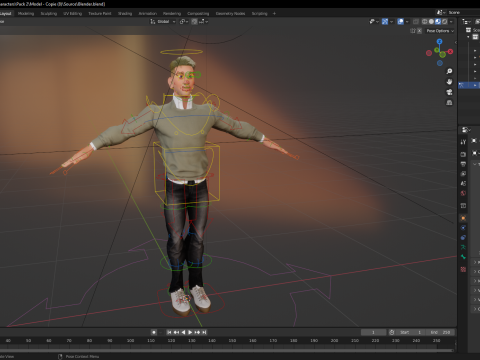This screenshot has width=480, height=360.
Task: Toggle X-axis mirror pose button
Action: point(419,31)
